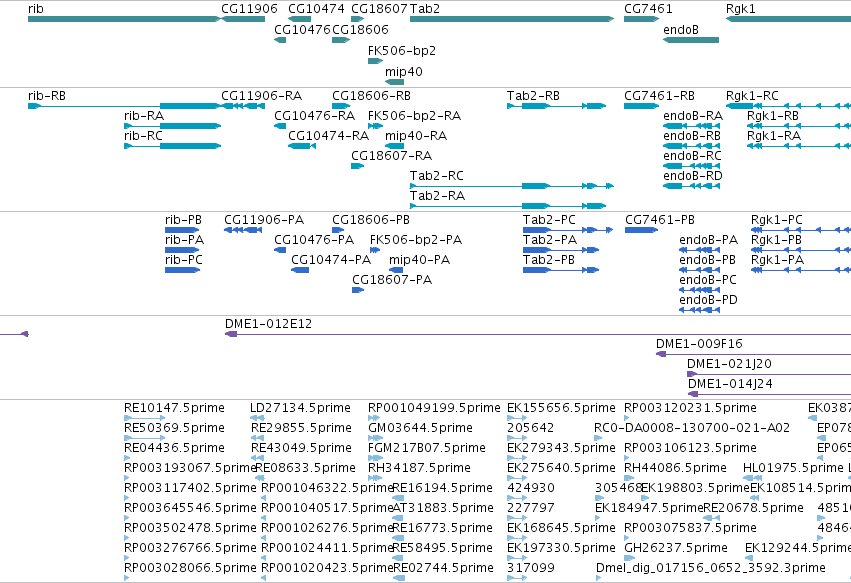Viewport: 851px width, 583px height.
Task: Click the RE50369.5prime EST label
Action: pos(174,428)
